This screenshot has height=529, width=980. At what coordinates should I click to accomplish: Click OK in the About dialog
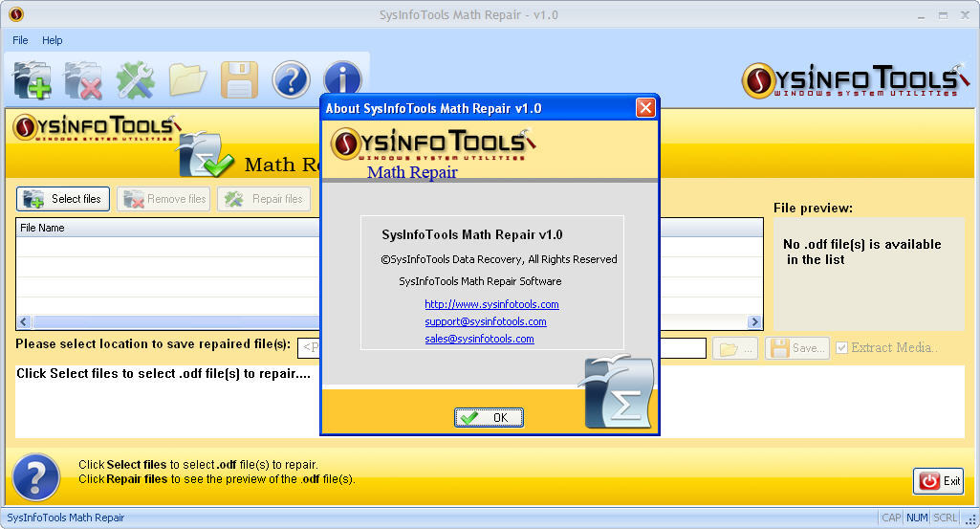489,418
